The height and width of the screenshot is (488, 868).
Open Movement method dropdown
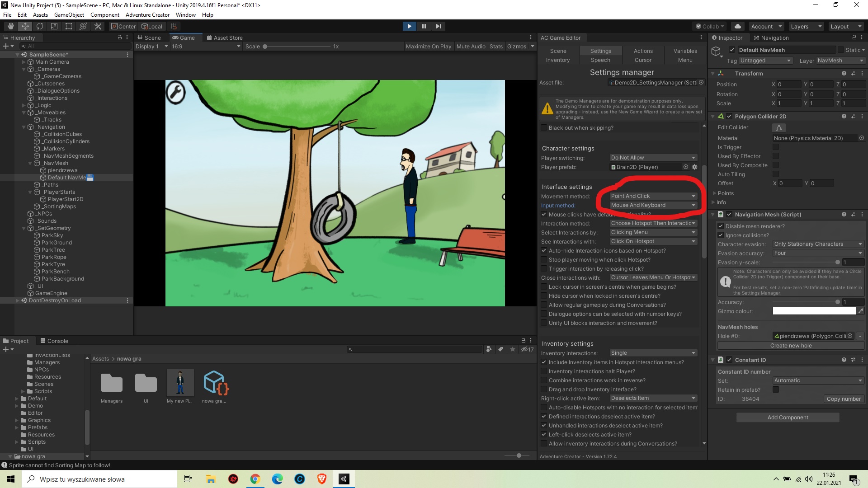tap(653, 196)
